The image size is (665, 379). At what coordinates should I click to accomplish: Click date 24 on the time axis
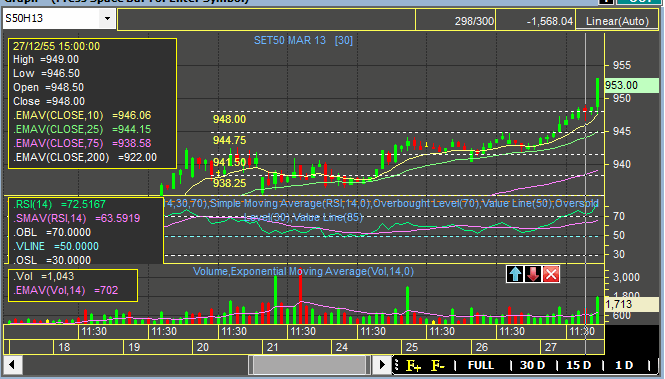pos(342,347)
